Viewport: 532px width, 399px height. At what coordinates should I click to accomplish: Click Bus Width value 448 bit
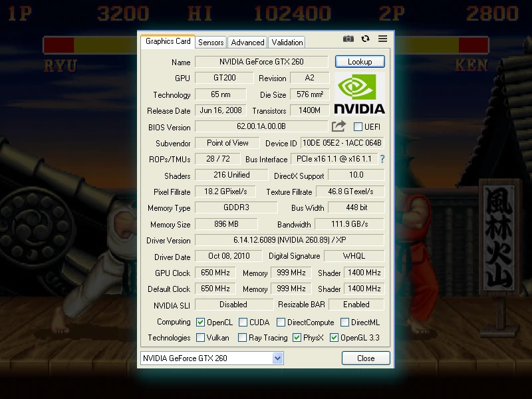point(356,207)
